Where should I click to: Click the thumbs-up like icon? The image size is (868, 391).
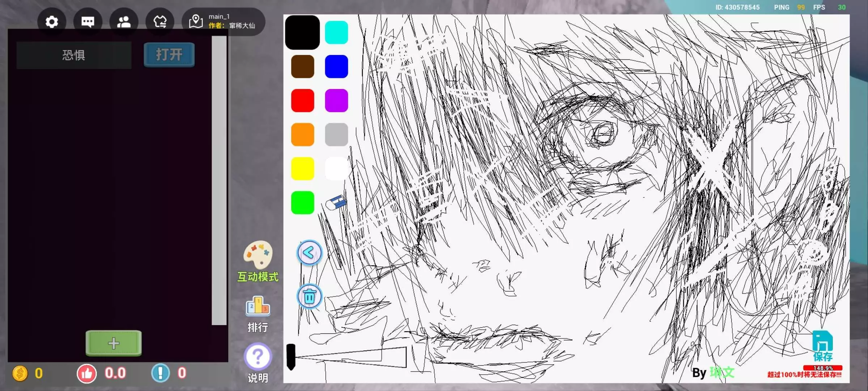[x=87, y=373]
